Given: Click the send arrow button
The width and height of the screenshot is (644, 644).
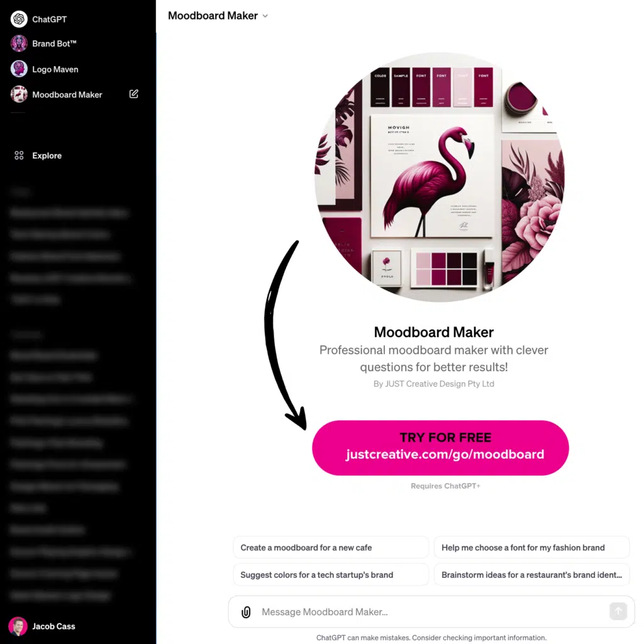Looking at the screenshot, I should (x=618, y=611).
